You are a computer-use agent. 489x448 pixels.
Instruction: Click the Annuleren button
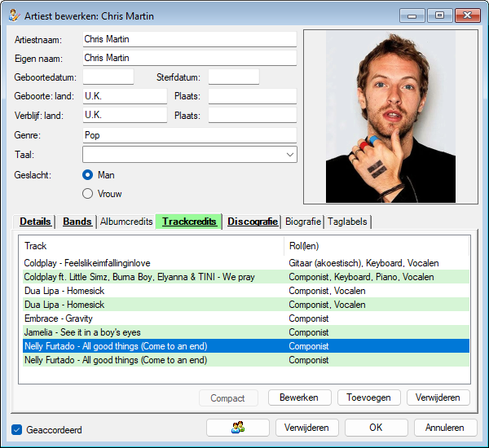[445, 428]
